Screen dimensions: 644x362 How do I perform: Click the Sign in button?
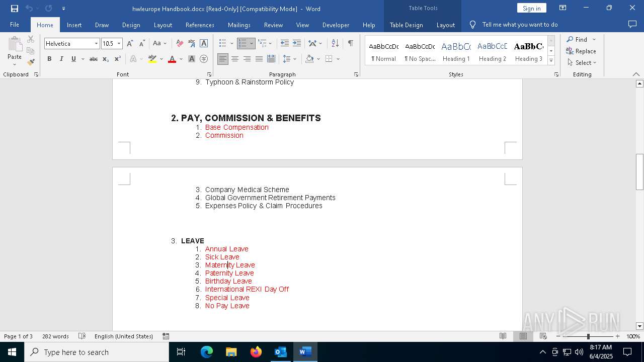click(x=531, y=8)
